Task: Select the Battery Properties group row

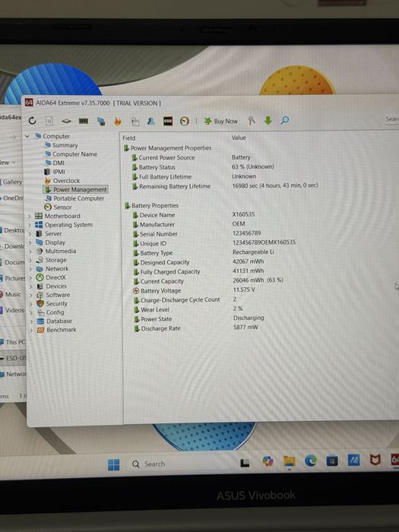Action: pyautogui.click(x=152, y=205)
